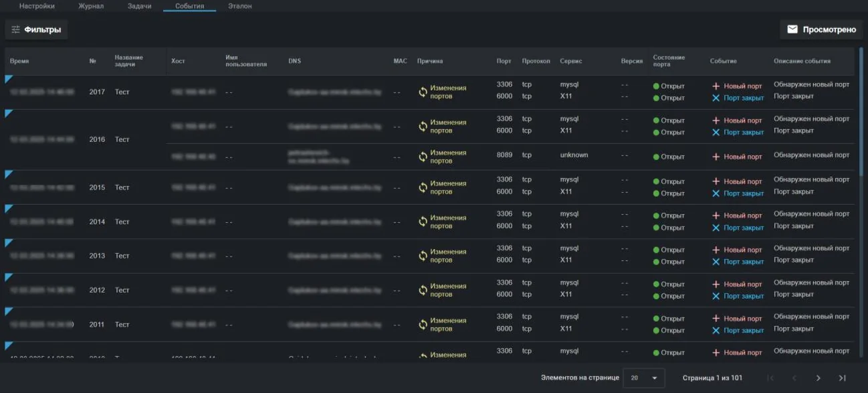Click the sync icon in the port 8089 row
The width and height of the screenshot is (868, 393).
(x=423, y=157)
